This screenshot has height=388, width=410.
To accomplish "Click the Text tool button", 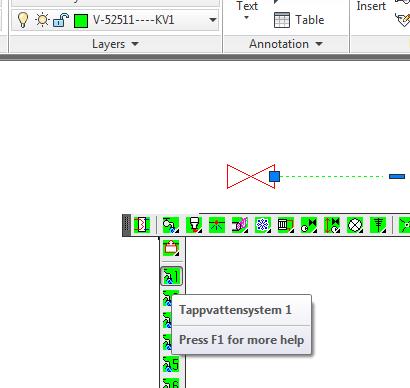I will coord(247,6).
